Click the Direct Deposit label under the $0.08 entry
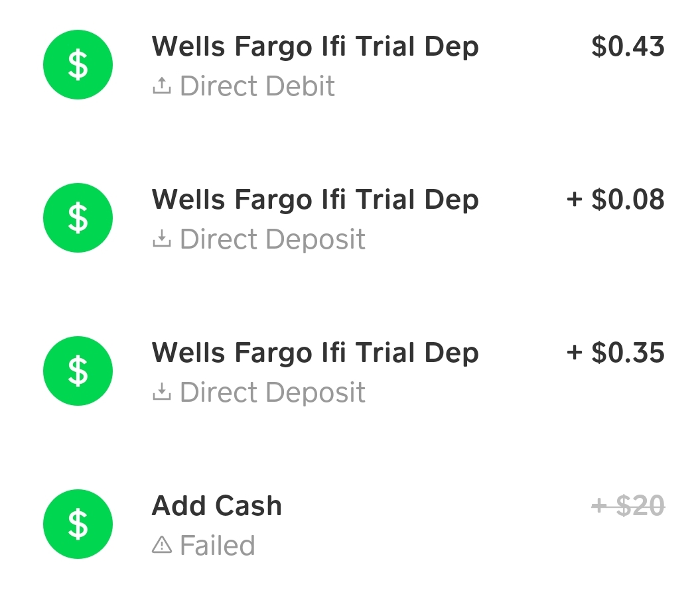Viewport: 700px width, 604px height. tap(273, 239)
